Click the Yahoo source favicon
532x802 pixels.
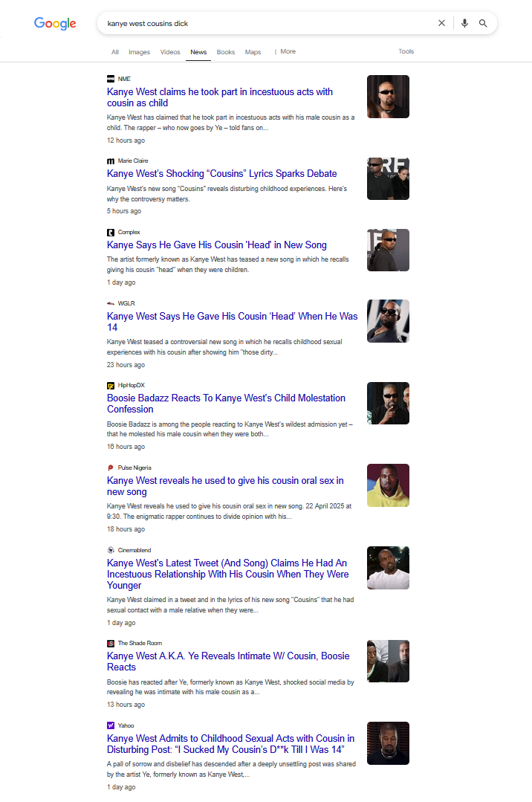coord(111,725)
